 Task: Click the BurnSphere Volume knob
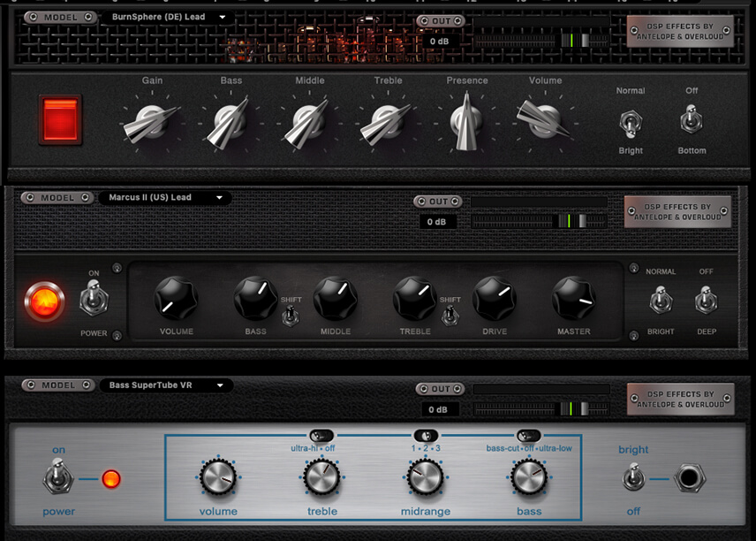pyautogui.click(x=544, y=120)
